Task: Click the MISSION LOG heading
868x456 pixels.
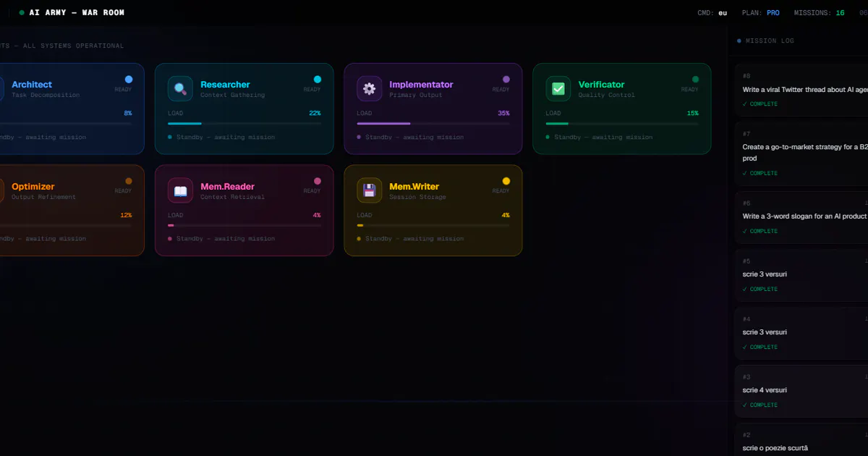Action: pos(770,41)
